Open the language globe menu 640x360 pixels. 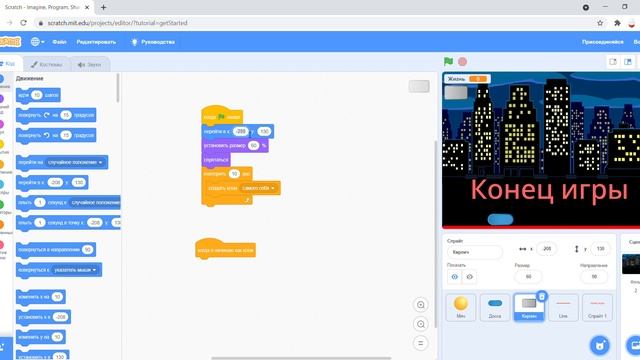[x=38, y=42]
